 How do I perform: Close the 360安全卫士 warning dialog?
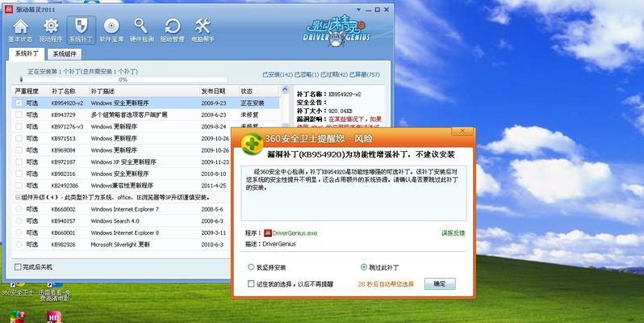point(462,131)
